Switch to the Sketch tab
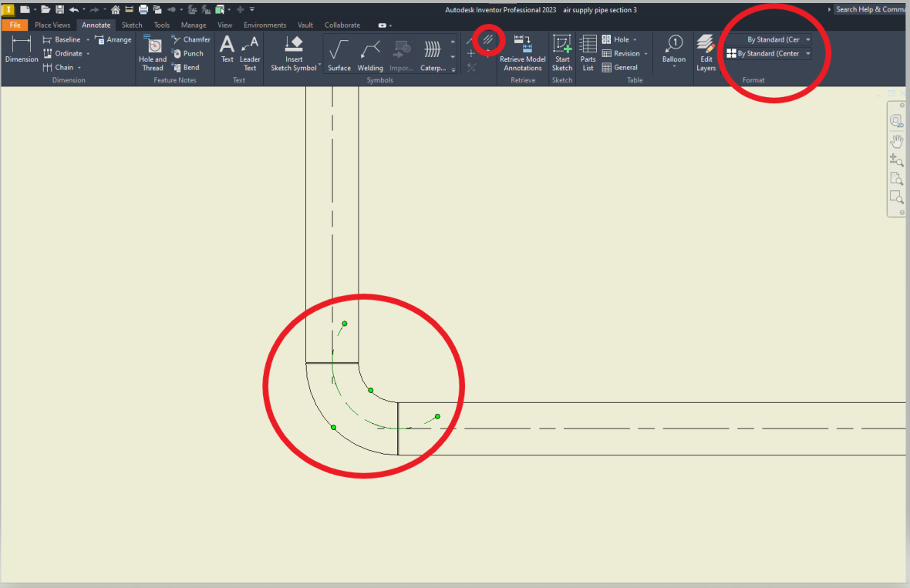The width and height of the screenshot is (910, 588). pos(132,25)
